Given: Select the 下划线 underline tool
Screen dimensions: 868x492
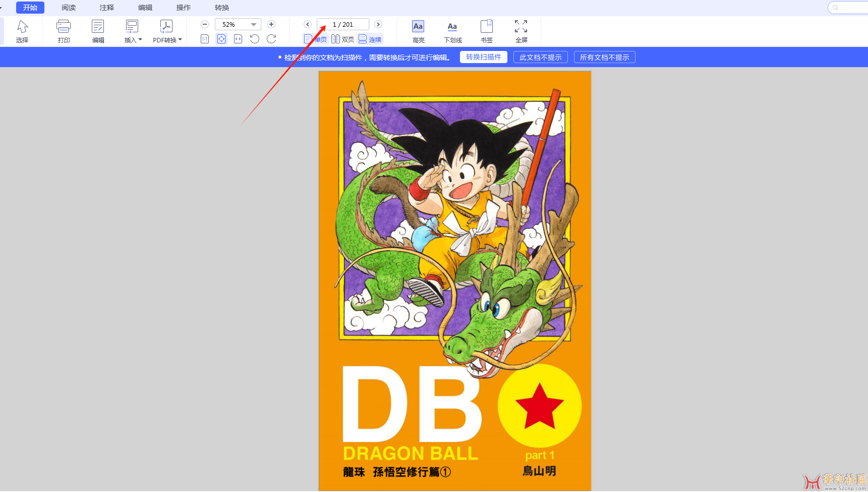Looking at the screenshot, I should pos(452,31).
